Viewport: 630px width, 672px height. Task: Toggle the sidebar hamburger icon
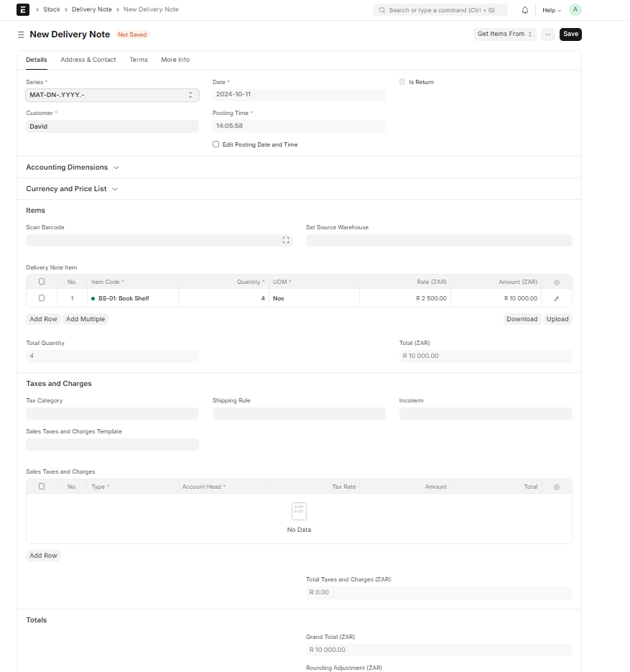pyautogui.click(x=21, y=34)
